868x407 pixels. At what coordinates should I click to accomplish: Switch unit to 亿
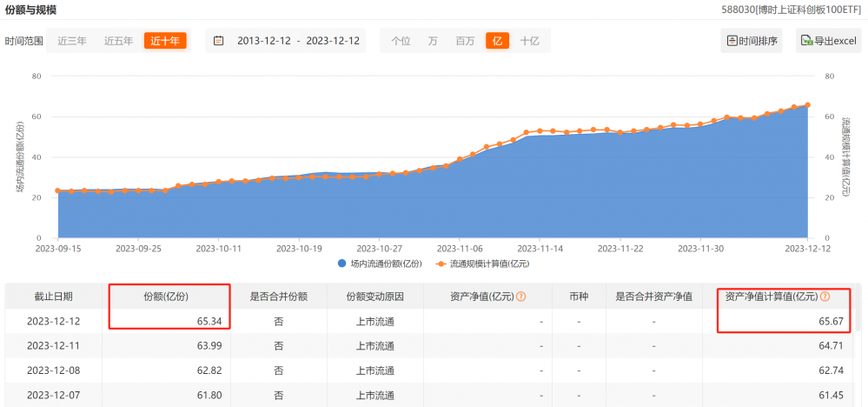[497, 41]
